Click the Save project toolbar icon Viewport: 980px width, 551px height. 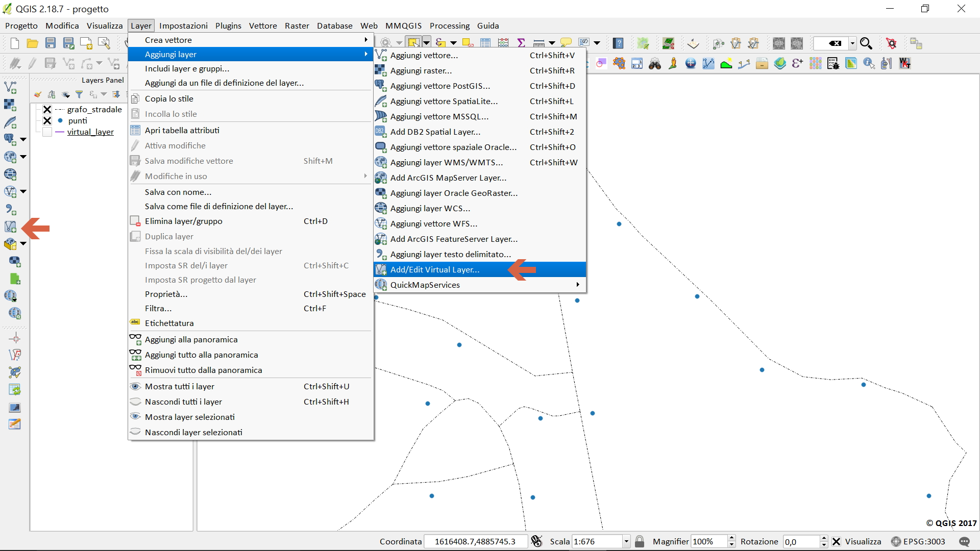50,43
